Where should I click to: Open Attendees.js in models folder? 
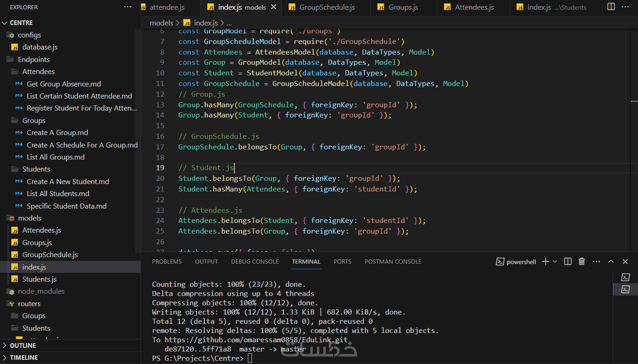pyautogui.click(x=70, y=230)
